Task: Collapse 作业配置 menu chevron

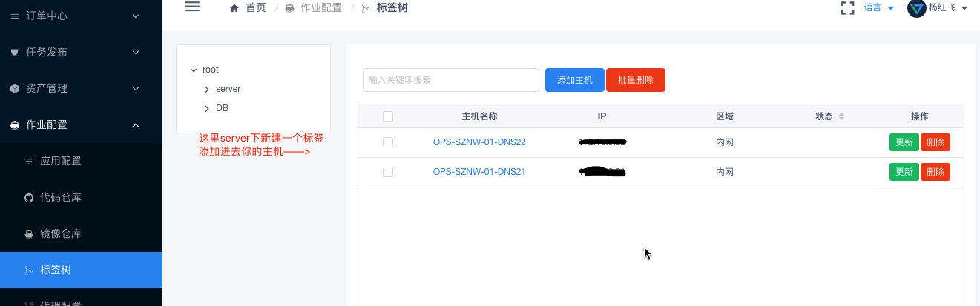Action: (x=135, y=125)
